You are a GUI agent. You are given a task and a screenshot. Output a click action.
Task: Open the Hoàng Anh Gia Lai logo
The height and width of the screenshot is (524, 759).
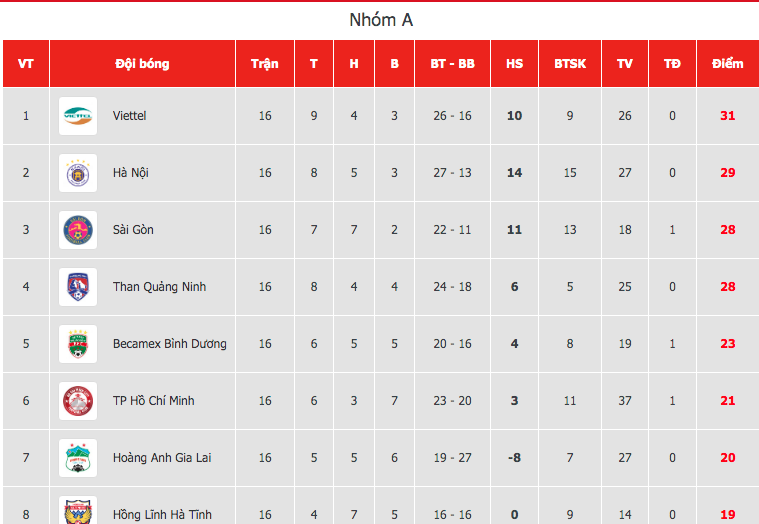tap(78, 458)
